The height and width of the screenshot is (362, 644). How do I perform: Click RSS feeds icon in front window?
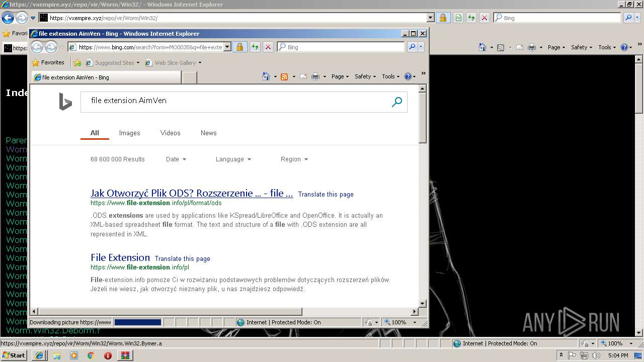tap(284, 76)
